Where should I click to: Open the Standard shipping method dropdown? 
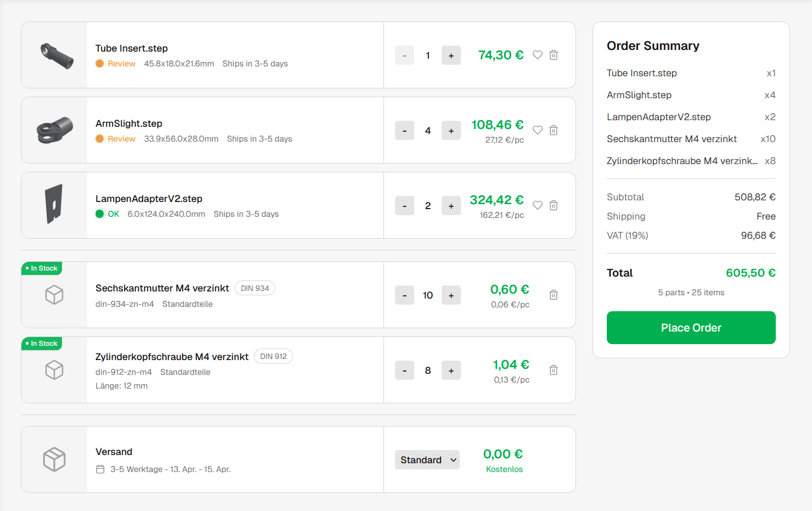click(427, 460)
